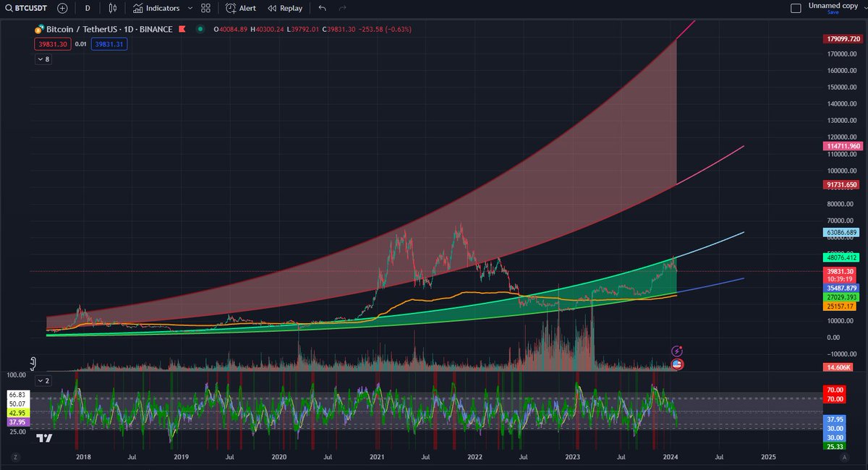Image resolution: width=868 pixels, height=470 pixels.
Task: Open the Unnamed copy layout name
Action: (x=833, y=5)
